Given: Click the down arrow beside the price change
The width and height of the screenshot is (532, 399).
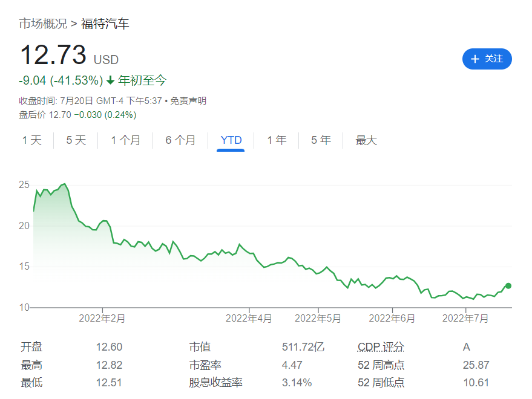Looking at the screenshot, I should [110, 80].
